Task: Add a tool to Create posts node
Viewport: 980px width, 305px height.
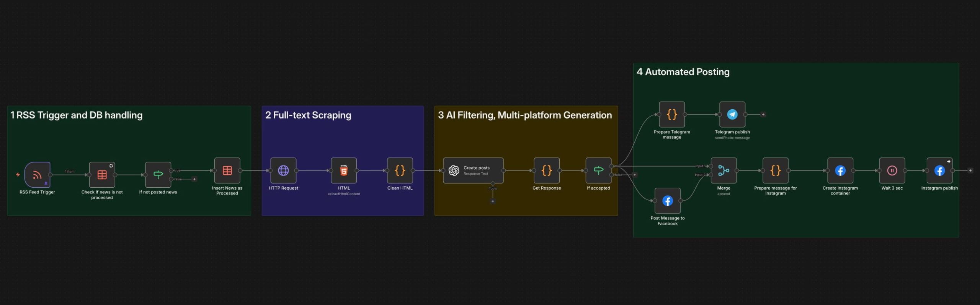Action: tap(493, 201)
